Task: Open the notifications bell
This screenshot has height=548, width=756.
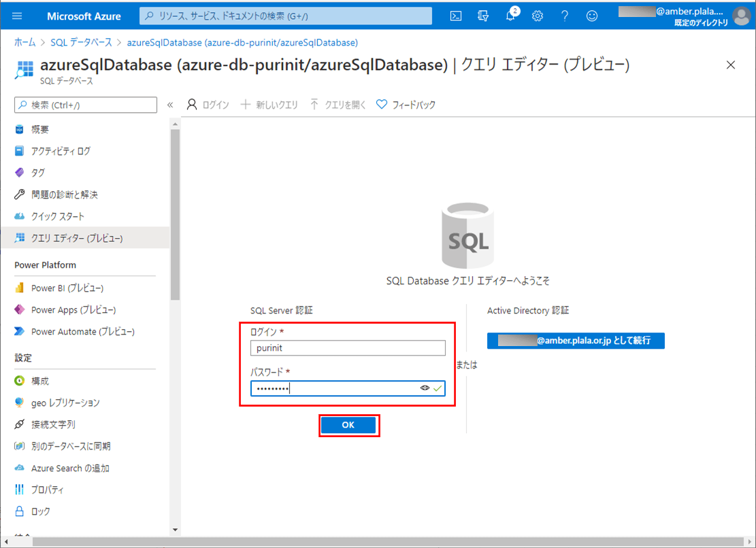Action: [x=510, y=16]
